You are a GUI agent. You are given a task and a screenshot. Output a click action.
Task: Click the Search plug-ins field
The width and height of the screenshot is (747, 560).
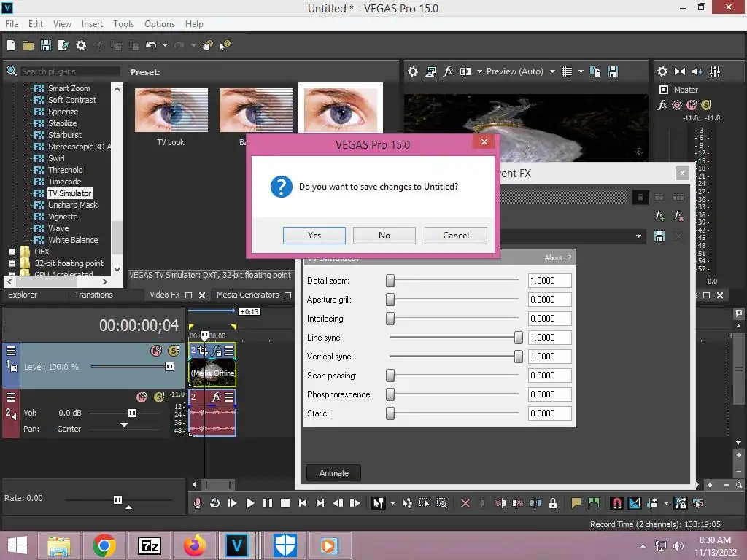click(x=70, y=71)
